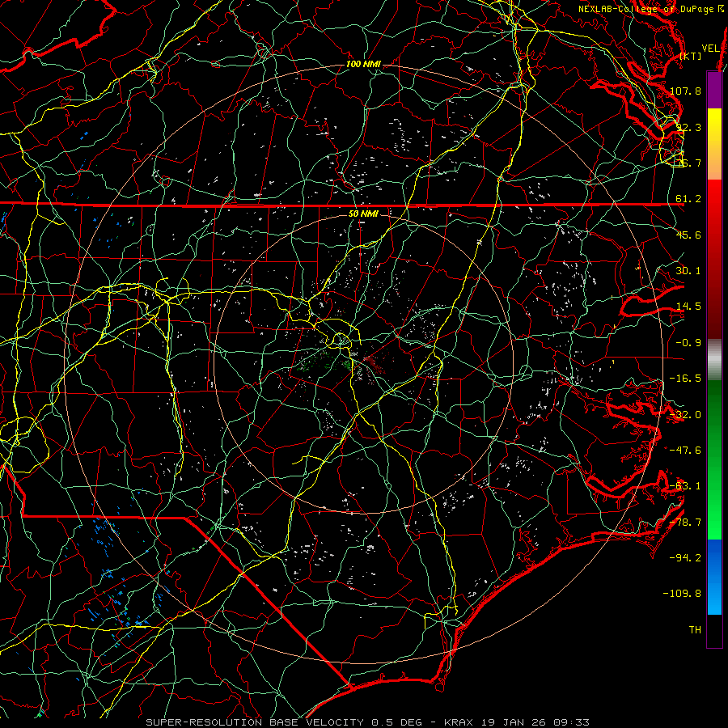The height and width of the screenshot is (728, 728).
Task: Click the TH legend label
Action: tap(695, 630)
